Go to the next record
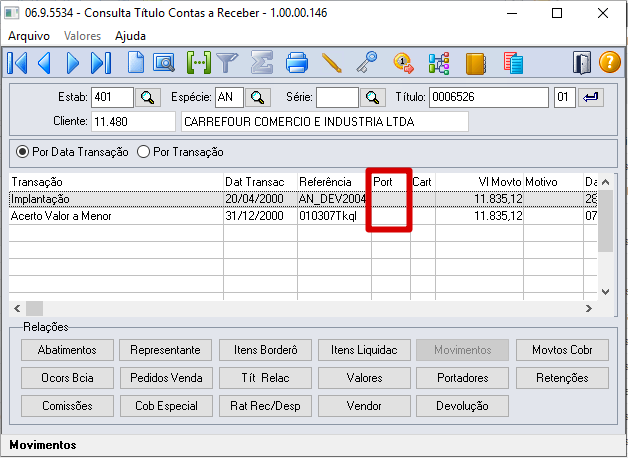This screenshot has width=628, height=458. (x=72, y=63)
